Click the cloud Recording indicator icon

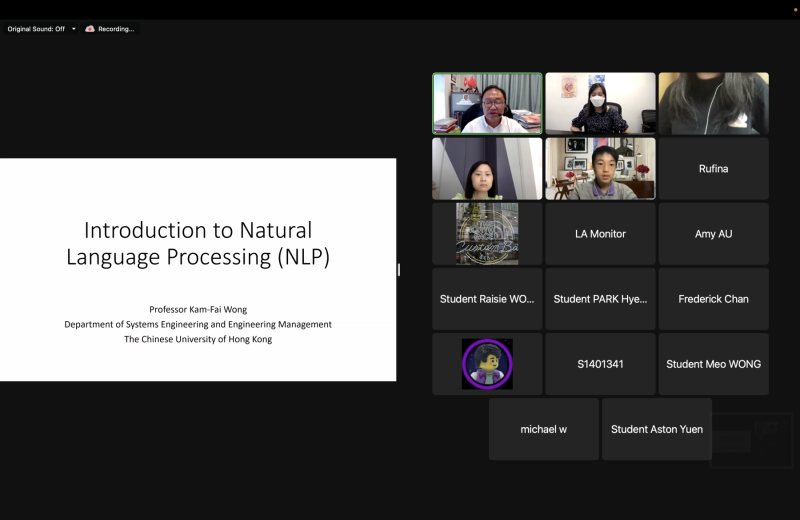point(90,29)
